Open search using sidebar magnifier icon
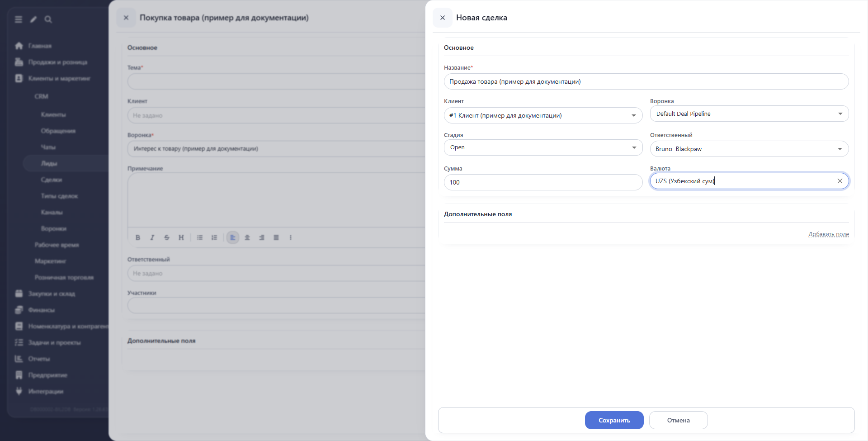Screen dimensions: 868x441 coord(48,19)
